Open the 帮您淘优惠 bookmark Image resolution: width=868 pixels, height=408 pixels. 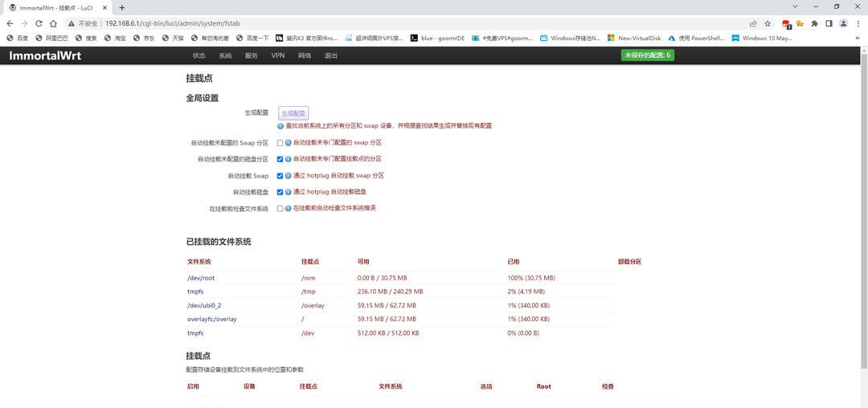coord(211,38)
